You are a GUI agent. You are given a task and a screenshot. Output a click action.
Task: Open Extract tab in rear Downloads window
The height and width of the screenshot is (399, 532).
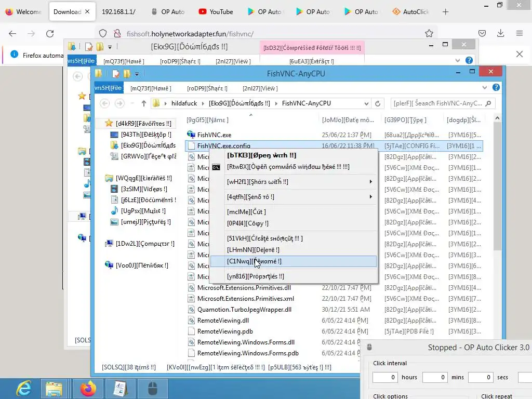312,61
